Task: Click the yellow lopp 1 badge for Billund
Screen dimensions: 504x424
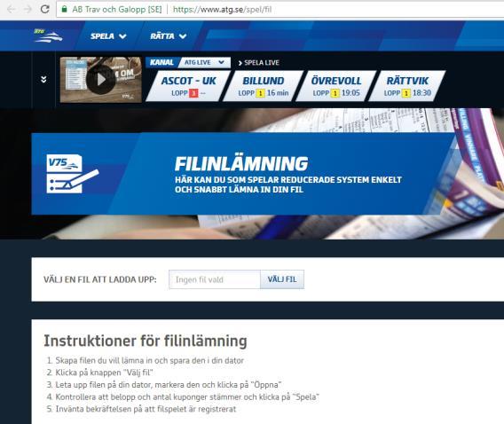Action: tap(260, 93)
